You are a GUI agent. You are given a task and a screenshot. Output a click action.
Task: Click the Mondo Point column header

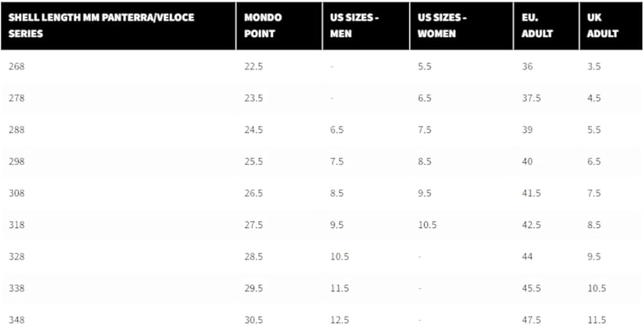coord(263,25)
